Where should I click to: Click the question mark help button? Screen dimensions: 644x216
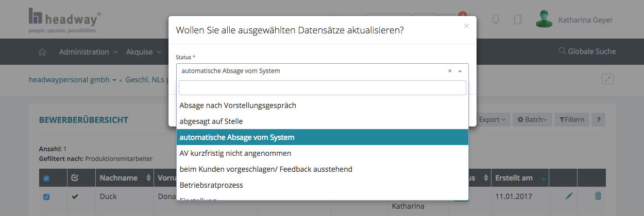click(x=598, y=119)
